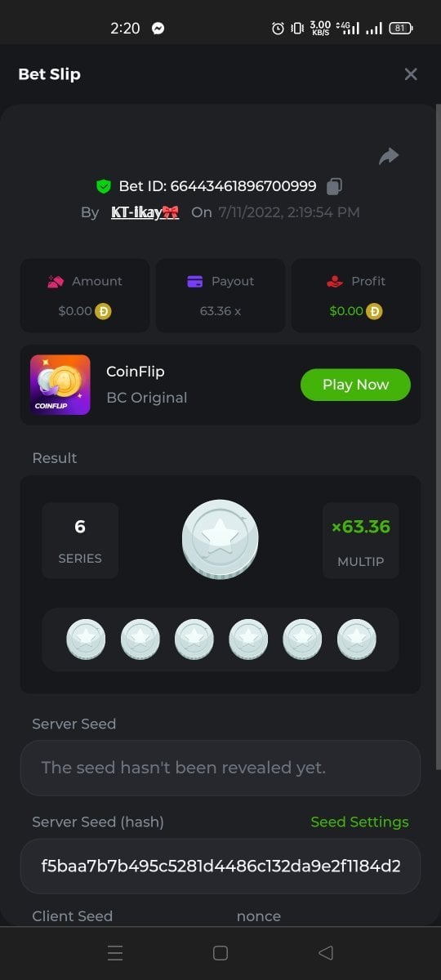Tap the CoinFlip game thumbnail
441x980 pixels.
pos(60,385)
